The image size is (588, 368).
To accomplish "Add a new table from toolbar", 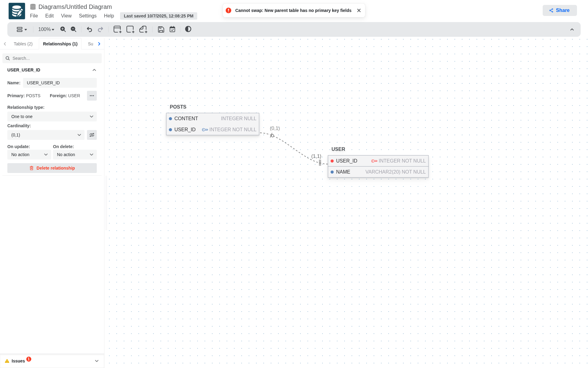I will tap(117, 29).
